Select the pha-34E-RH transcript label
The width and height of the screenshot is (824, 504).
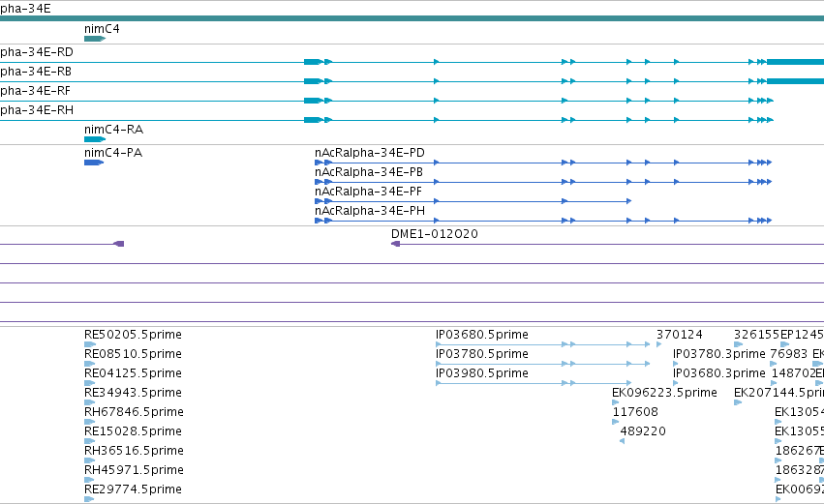(x=37, y=110)
